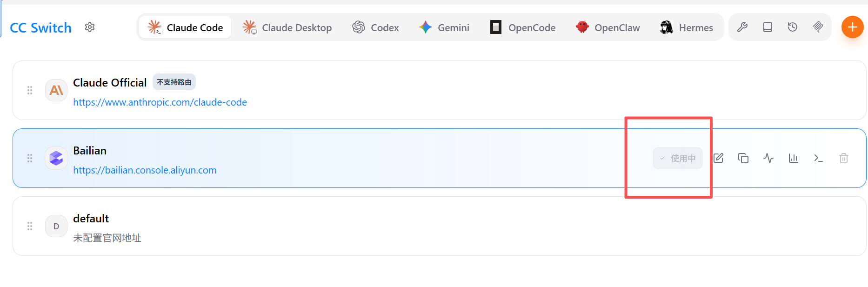Open the book icon in toolbar
Image resolution: width=868 pixels, height=287 pixels.
pyautogui.click(x=768, y=27)
